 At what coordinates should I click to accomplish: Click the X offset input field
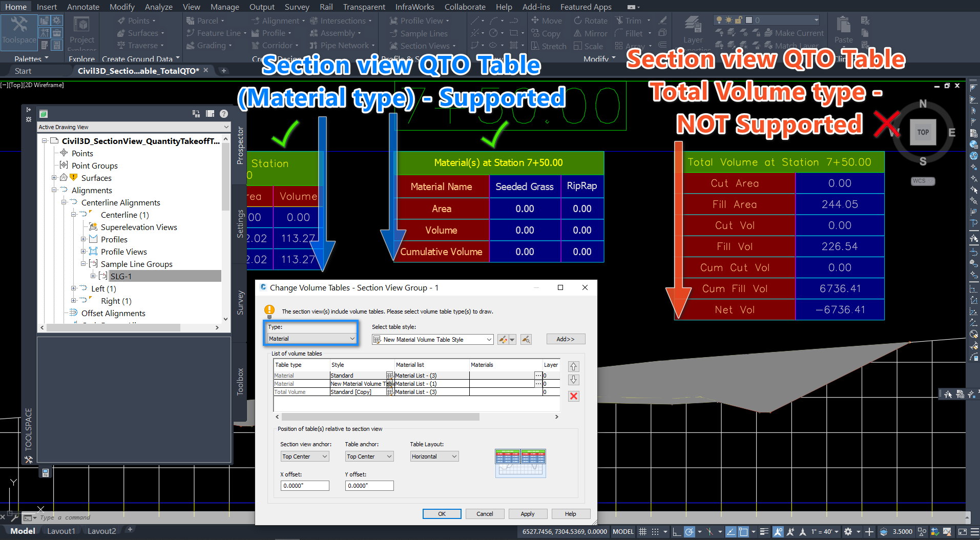click(305, 486)
